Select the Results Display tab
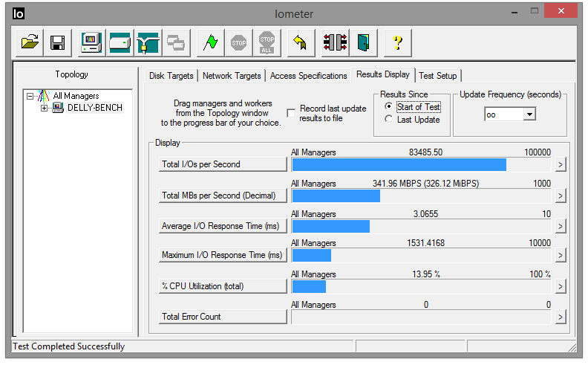 click(x=383, y=75)
